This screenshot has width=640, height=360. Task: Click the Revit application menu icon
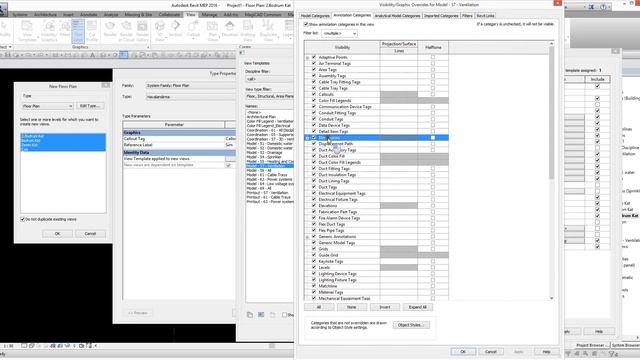coord(3,9)
